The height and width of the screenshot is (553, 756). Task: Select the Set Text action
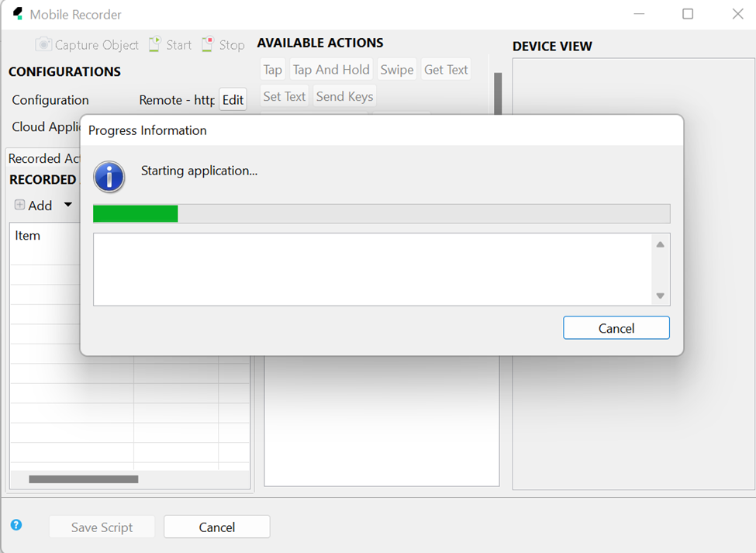[285, 97]
